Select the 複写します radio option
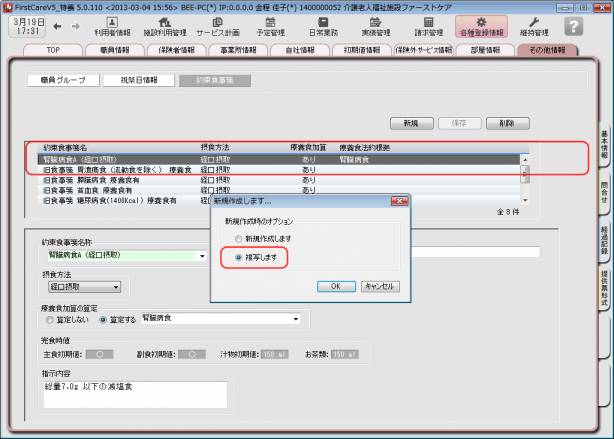Viewport: 614px width, 439px height. point(238,258)
